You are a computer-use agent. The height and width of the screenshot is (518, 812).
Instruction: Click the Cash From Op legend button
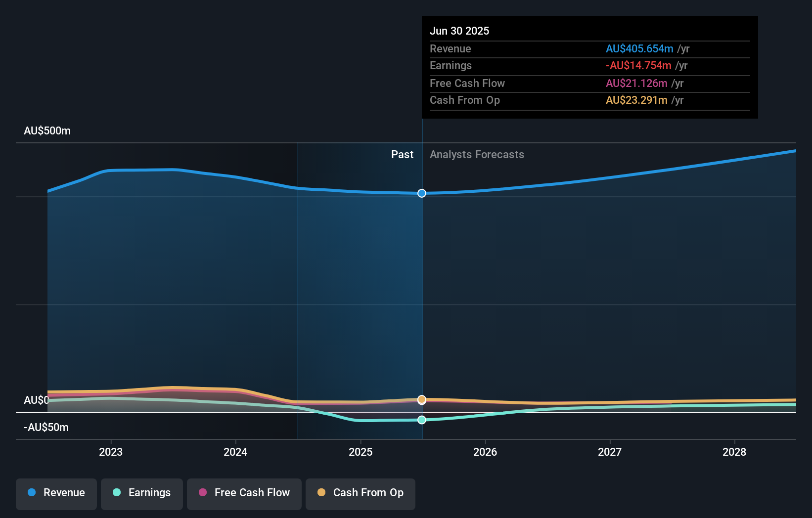click(360, 494)
